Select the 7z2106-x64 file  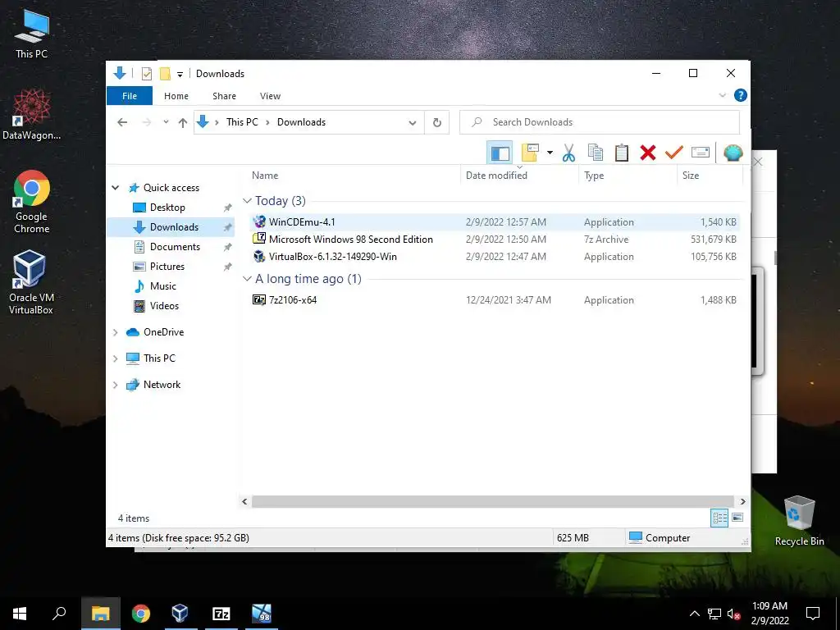click(x=495, y=300)
